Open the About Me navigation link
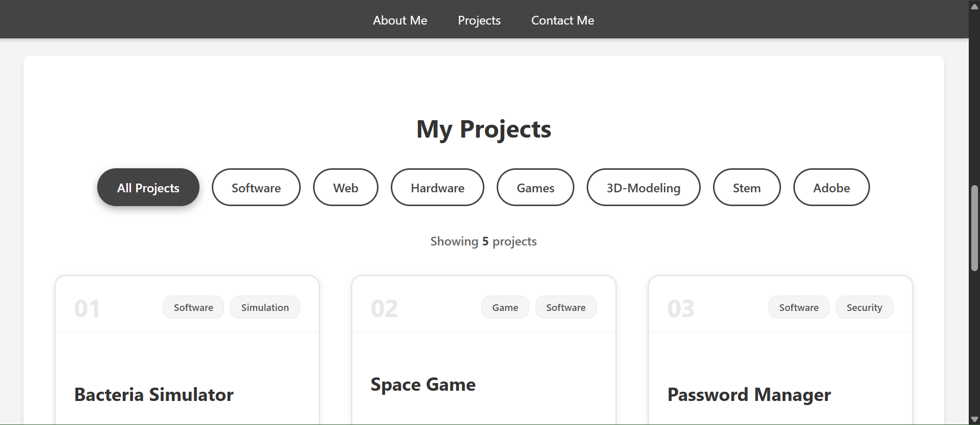The image size is (980, 425). pyautogui.click(x=399, y=20)
